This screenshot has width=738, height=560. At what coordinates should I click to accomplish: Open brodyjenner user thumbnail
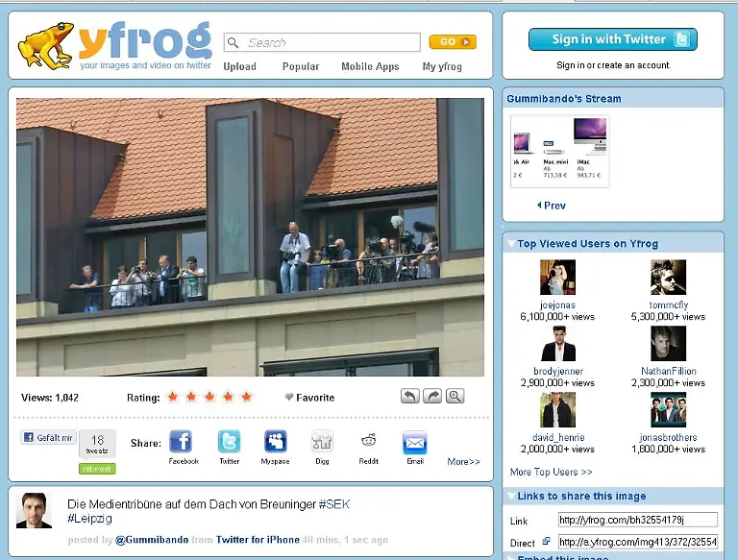pos(557,344)
